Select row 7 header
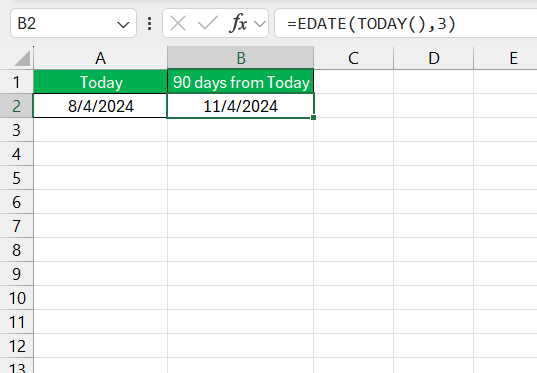The height and width of the screenshot is (373, 537). tap(16, 226)
